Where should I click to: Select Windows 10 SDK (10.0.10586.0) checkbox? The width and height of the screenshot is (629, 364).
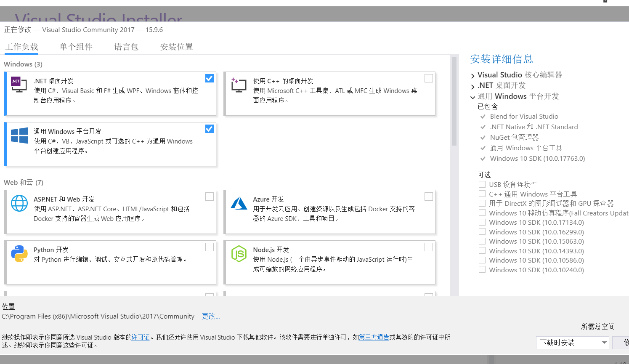click(x=482, y=260)
